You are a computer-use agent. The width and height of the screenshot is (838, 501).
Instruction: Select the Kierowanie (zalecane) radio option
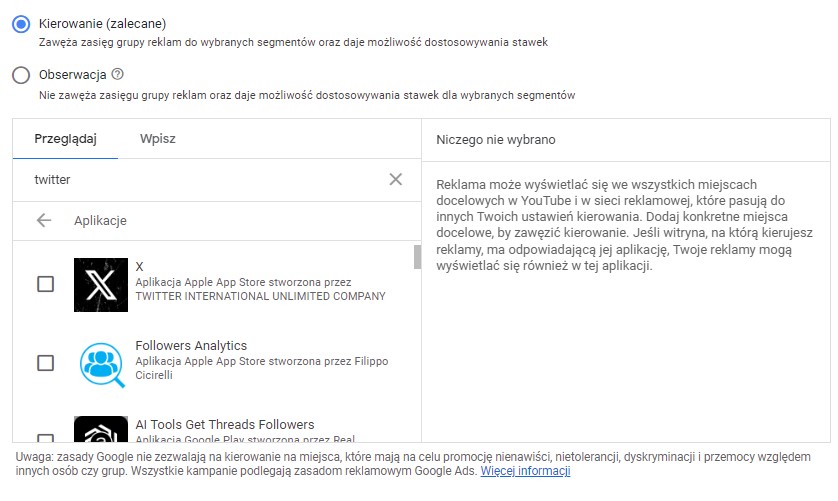21,24
